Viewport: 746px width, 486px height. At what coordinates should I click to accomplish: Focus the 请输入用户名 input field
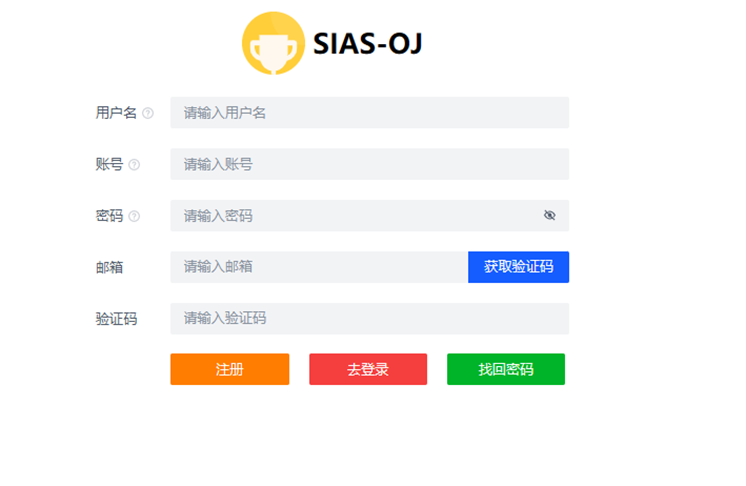coord(369,113)
